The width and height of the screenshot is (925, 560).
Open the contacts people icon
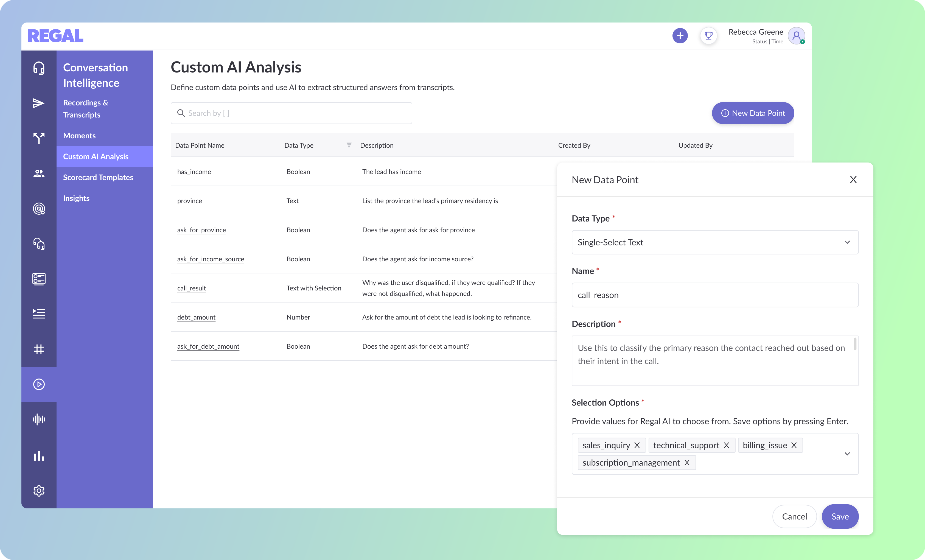pyautogui.click(x=39, y=173)
